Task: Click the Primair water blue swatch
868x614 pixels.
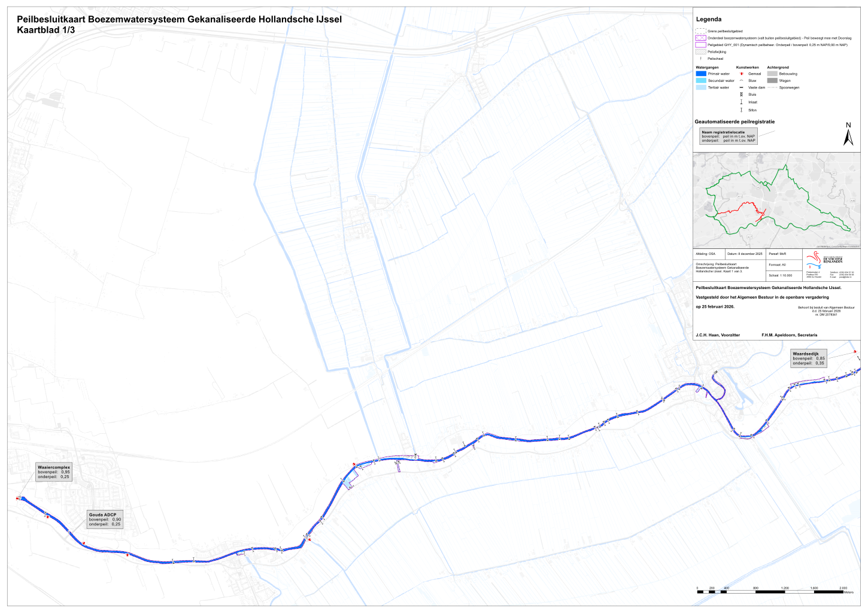Action: click(x=700, y=74)
